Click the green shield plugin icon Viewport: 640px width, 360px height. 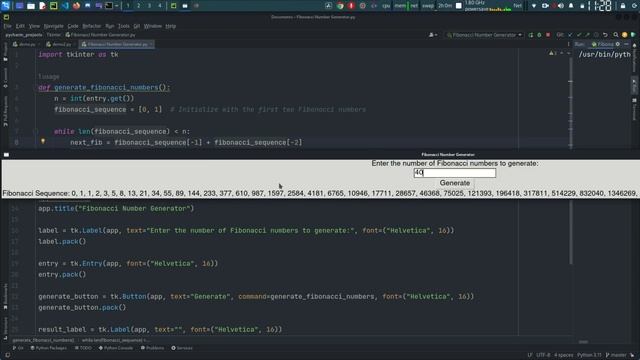coord(633,35)
